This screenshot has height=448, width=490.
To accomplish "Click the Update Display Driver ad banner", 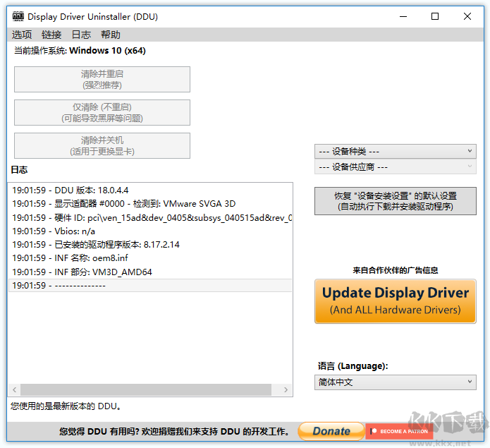I will tap(396, 301).
